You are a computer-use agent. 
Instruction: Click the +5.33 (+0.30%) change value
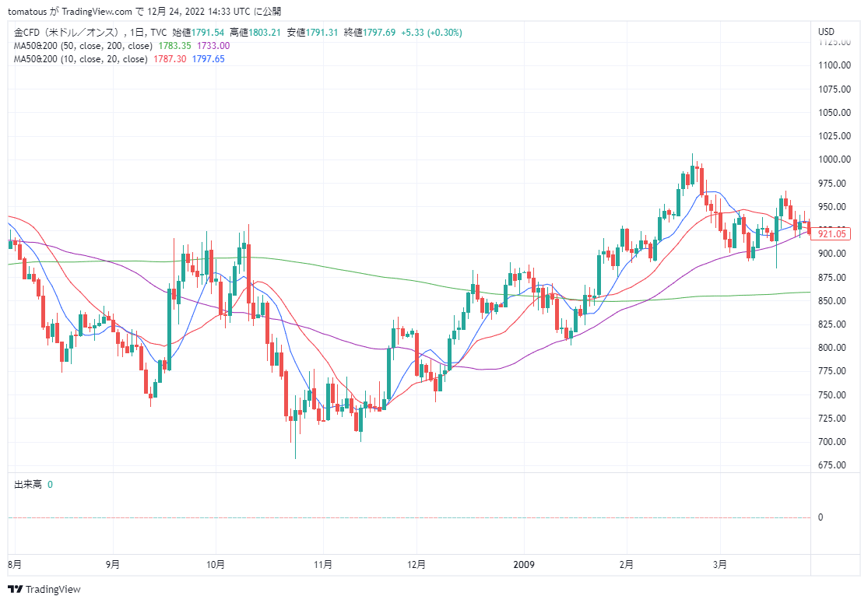pos(431,33)
